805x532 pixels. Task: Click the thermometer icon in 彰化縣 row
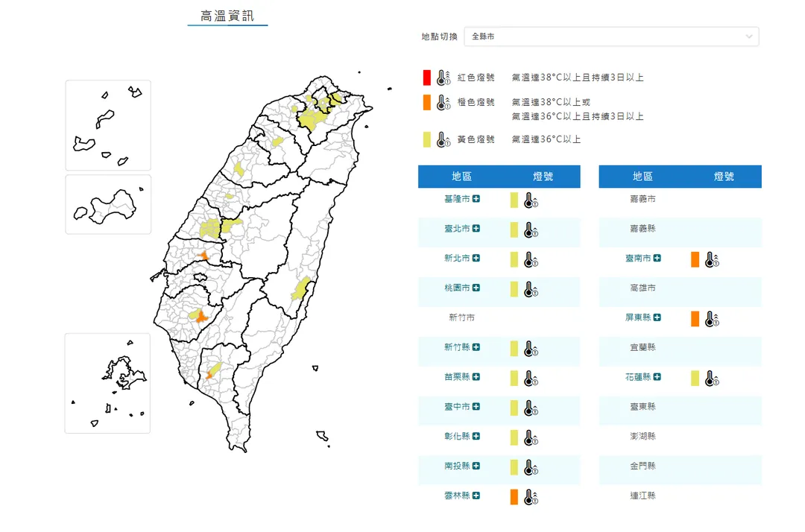pos(531,438)
